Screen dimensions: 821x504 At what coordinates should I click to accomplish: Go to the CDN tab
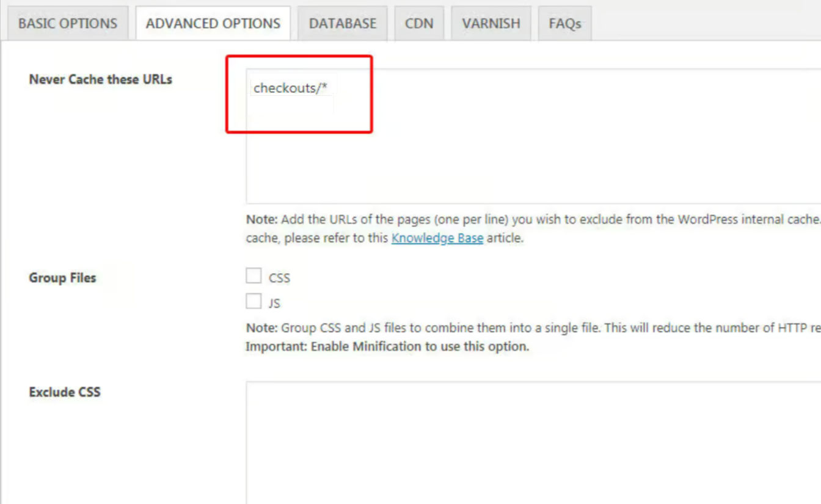tap(418, 24)
